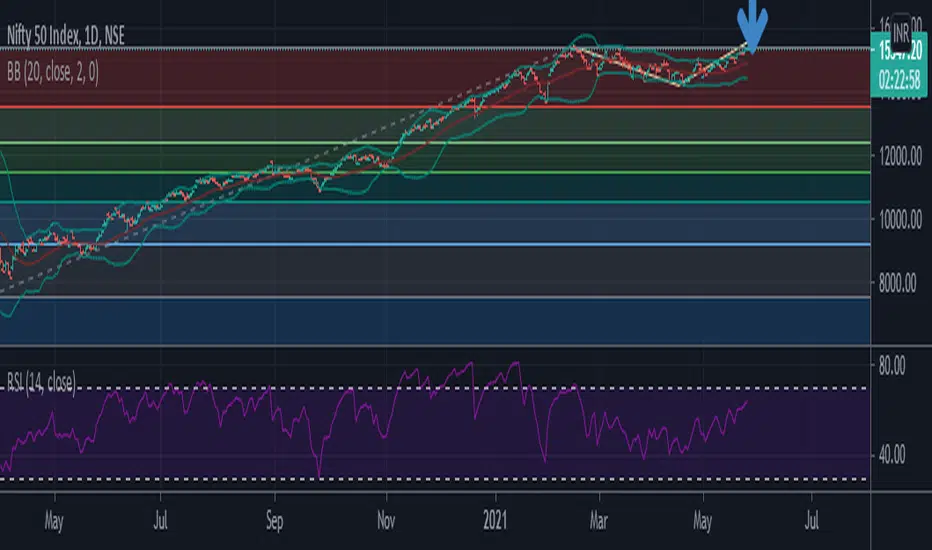
Task: Click the 10000.00 price axis label
Action: click(900, 220)
